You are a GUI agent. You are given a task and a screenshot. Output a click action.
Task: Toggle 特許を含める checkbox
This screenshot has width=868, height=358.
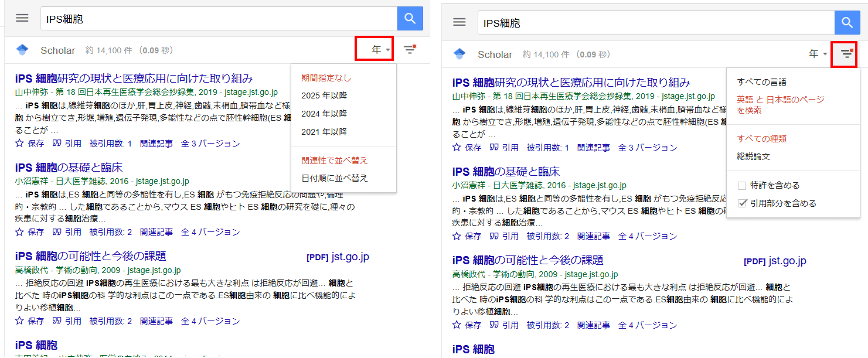[742, 186]
